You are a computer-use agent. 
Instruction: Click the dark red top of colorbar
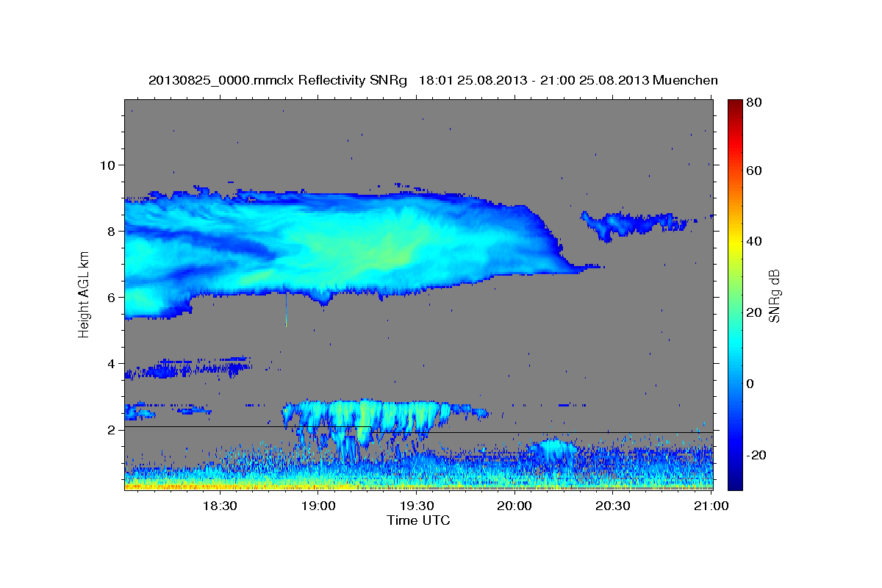pyautogui.click(x=735, y=104)
